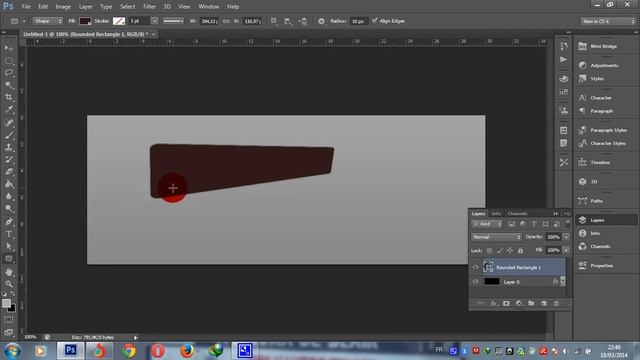Open the workspace switcher dropdown
This screenshot has width=640, height=360.
(x=608, y=21)
